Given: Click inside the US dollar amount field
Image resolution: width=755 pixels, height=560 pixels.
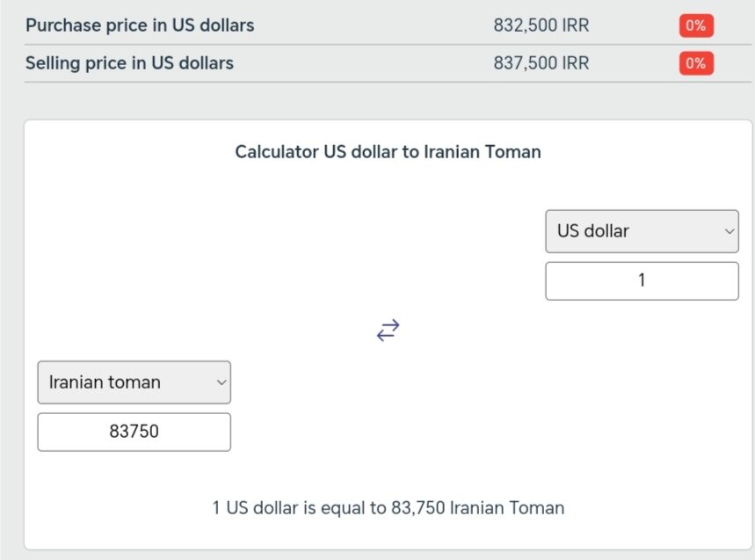Looking at the screenshot, I should coord(642,280).
